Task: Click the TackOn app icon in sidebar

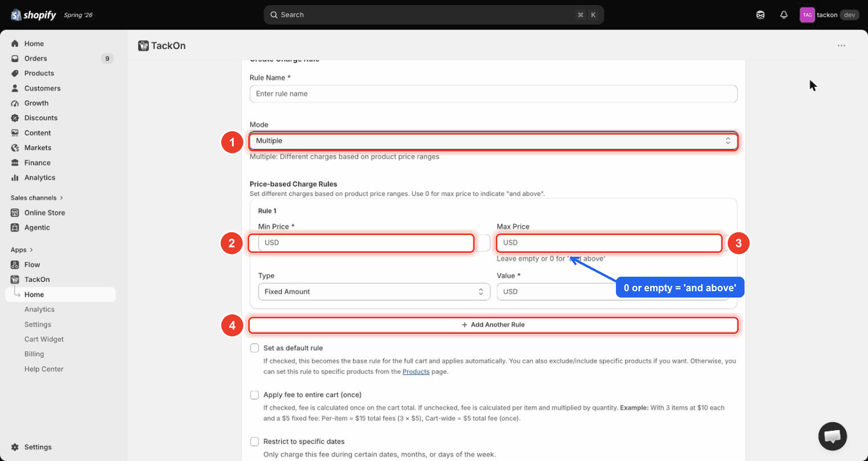Action: pyautogui.click(x=15, y=280)
